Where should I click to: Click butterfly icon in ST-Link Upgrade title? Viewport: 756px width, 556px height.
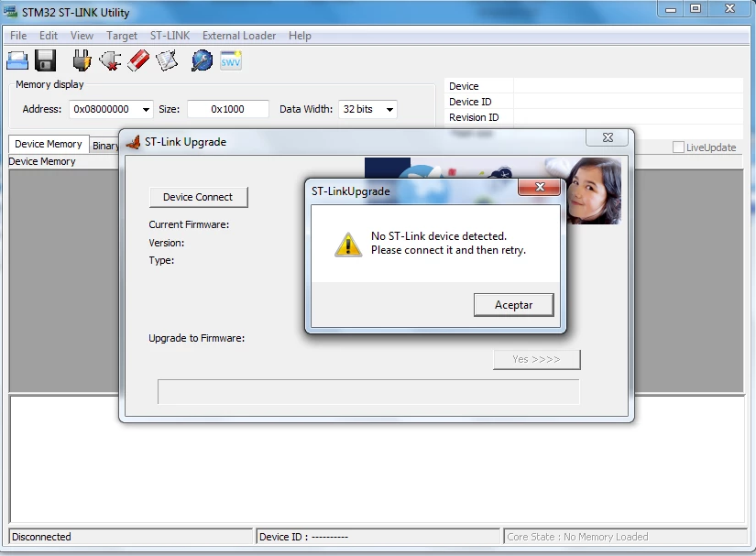tap(133, 142)
